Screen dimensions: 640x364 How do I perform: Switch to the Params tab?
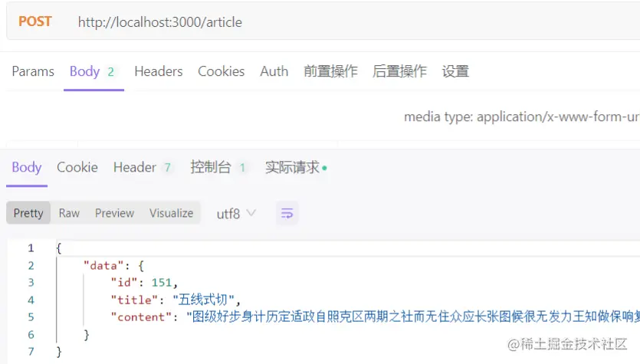pos(33,71)
